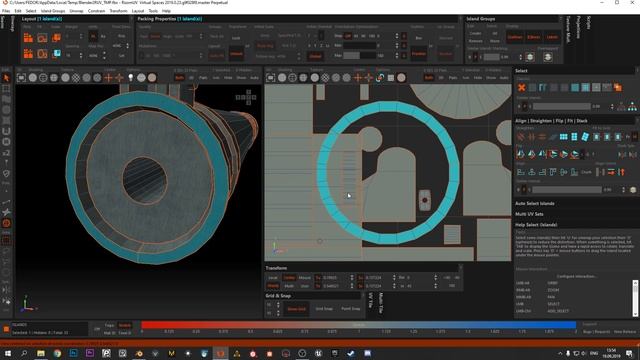
Task: Click the Create button in Island Groups
Action: (x=475, y=33)
